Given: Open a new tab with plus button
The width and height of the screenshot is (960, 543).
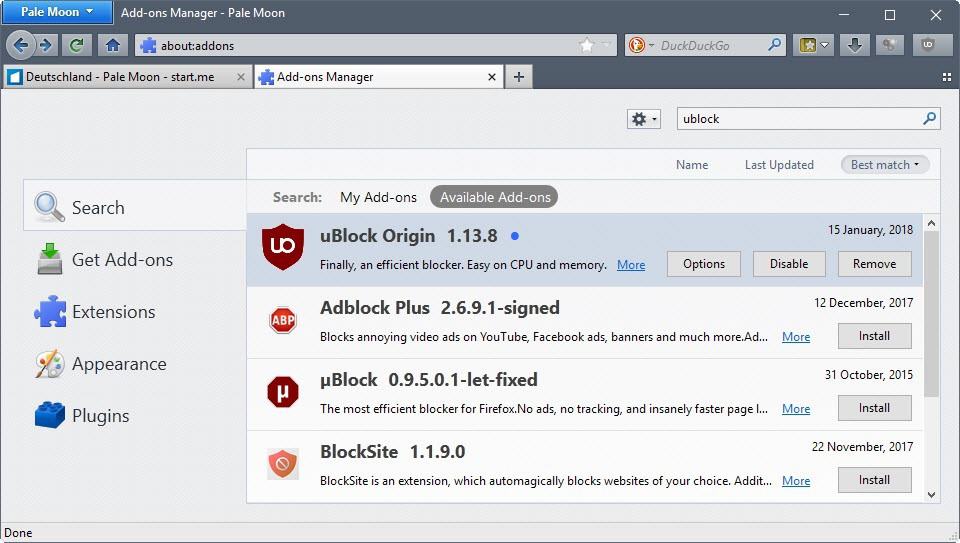Looking at the screenshot, I should pos(518,77).
